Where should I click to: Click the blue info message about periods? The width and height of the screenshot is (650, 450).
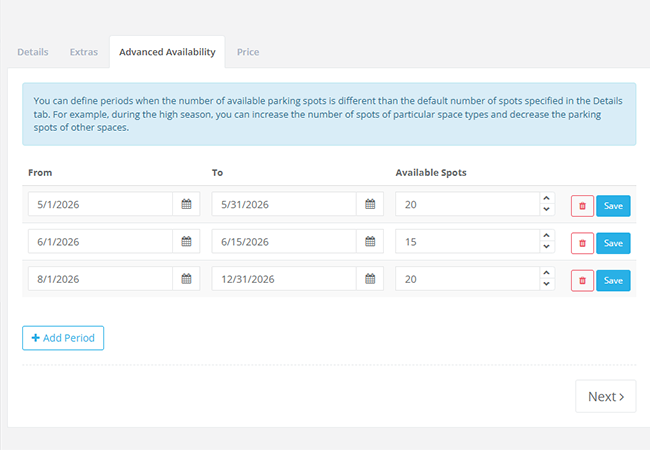click(x=329, y=114)
